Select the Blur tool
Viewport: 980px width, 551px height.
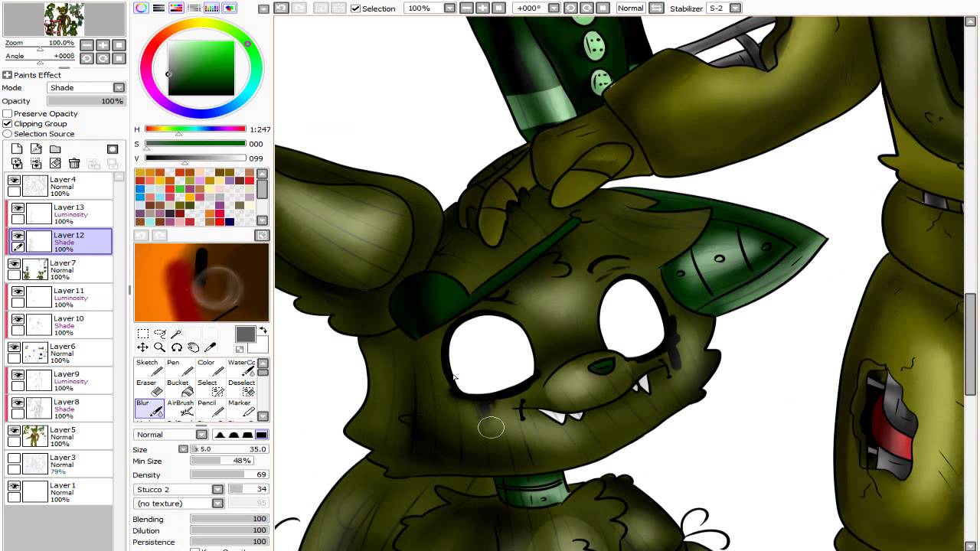pos(149,408)
